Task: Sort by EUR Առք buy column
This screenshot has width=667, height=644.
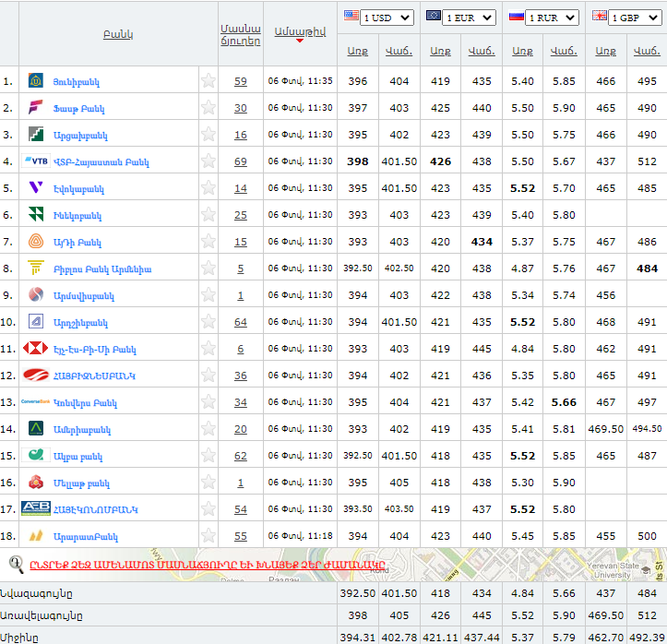Action: point(440,51)
